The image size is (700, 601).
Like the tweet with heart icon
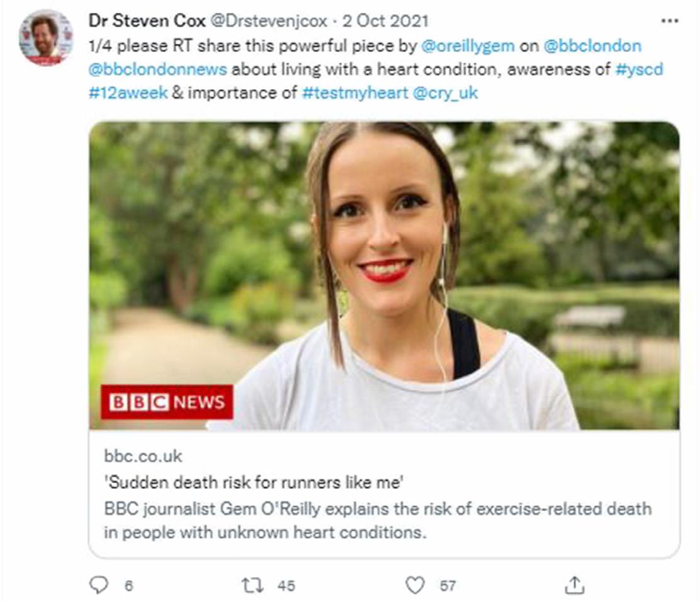tap(414, 586)
